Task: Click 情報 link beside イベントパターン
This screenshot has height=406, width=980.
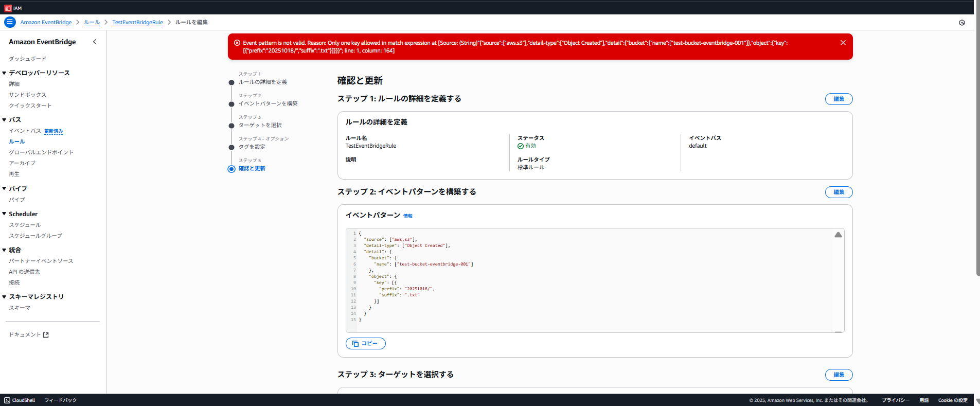Action: (x=407, y=216)
